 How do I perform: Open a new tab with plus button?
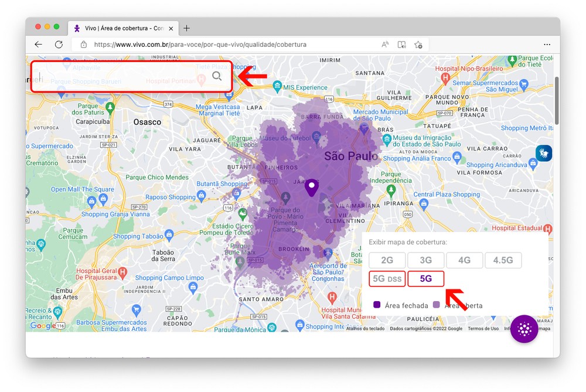coord(186,28)
